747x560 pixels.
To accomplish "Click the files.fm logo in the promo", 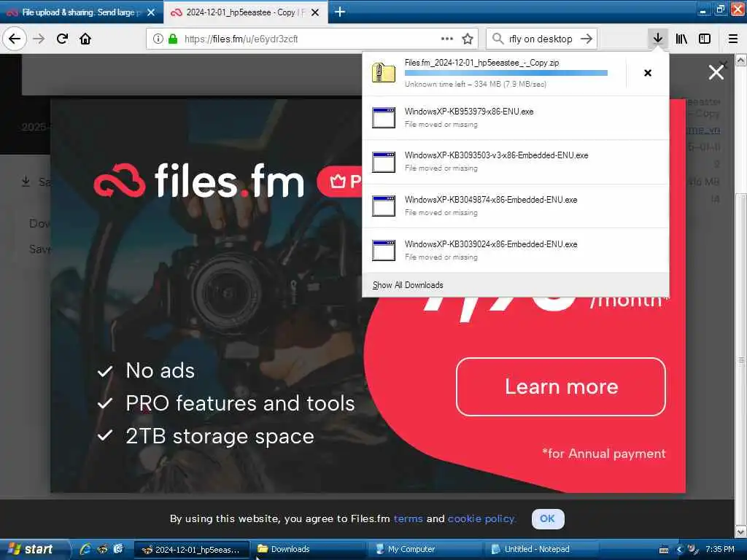I will tap(198, 181).
